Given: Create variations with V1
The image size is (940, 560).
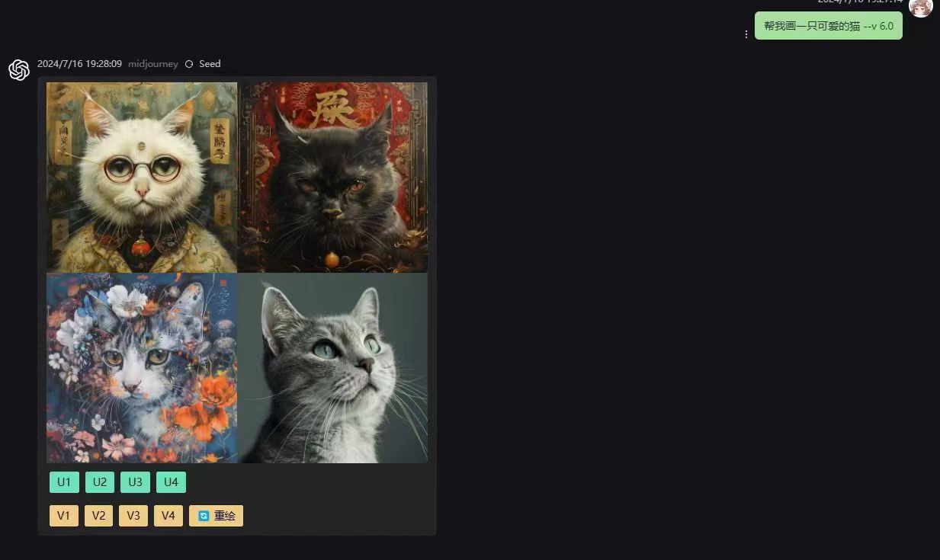Looking at the screenshot, I should click(x=63, y=516).
